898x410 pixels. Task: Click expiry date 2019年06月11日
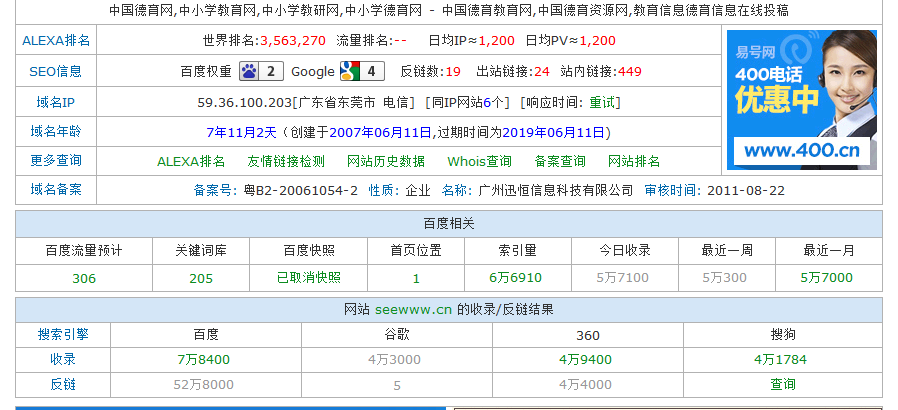pyautogui.click(x=553, y=133)
